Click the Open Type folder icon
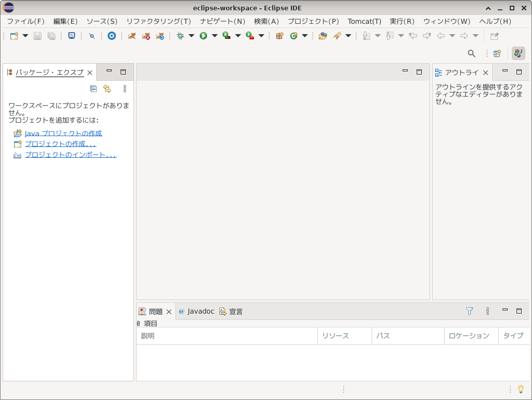 tap(322, 36)
